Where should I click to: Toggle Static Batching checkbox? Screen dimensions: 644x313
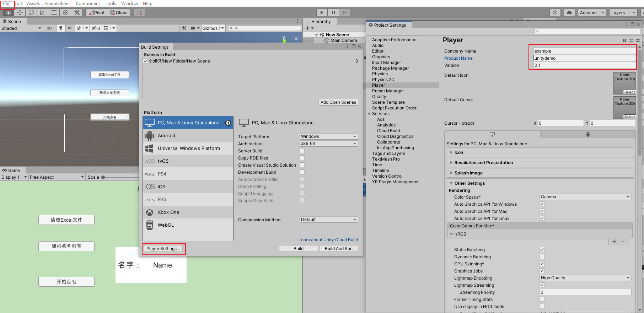pyautogui.click(x=542, y=249)
